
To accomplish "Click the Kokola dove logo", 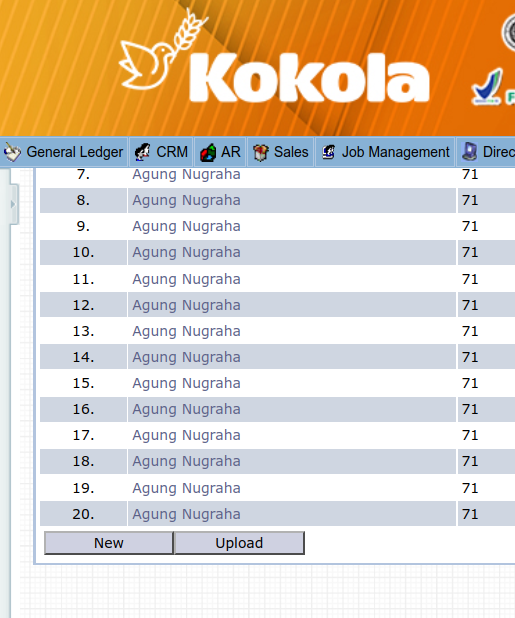I will 164,49.
